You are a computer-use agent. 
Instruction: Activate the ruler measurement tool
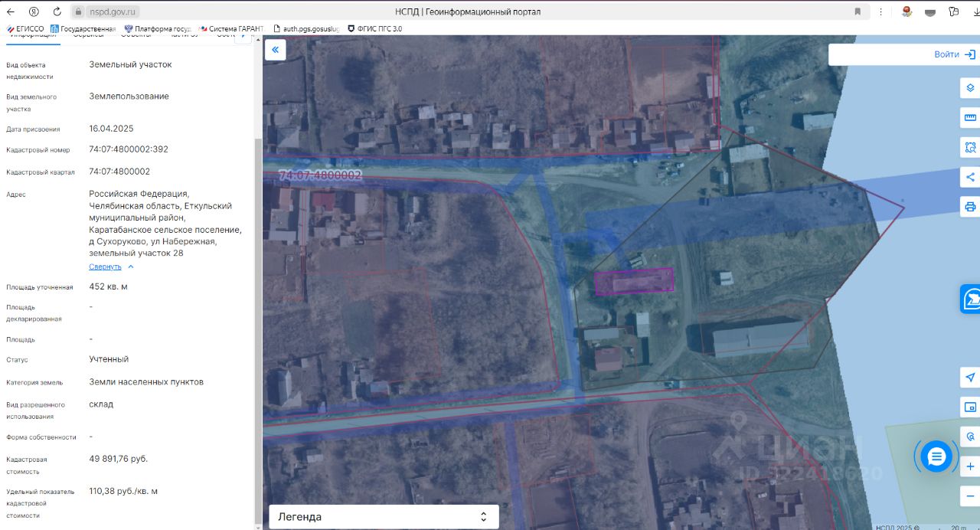tap(970, 118)
